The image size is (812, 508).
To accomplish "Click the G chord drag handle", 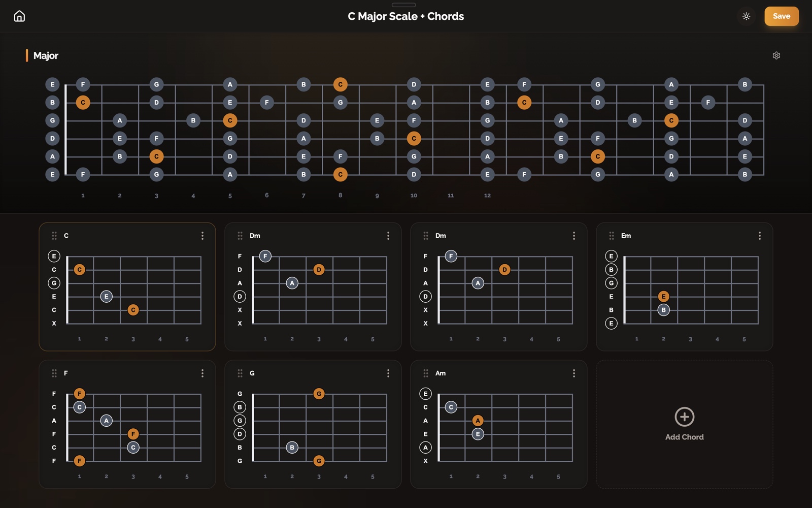I will pyautogui.click(x=240, y=373).
